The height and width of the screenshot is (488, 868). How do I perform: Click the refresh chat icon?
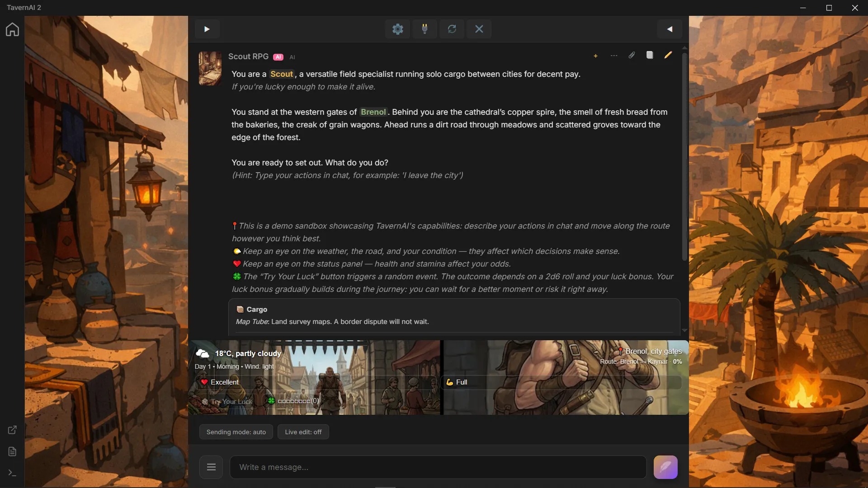[x=452, y=29]
